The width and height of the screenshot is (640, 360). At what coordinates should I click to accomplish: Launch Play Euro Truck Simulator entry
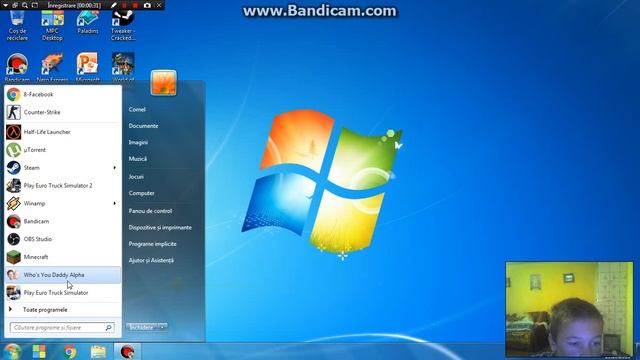pos(63,293)
